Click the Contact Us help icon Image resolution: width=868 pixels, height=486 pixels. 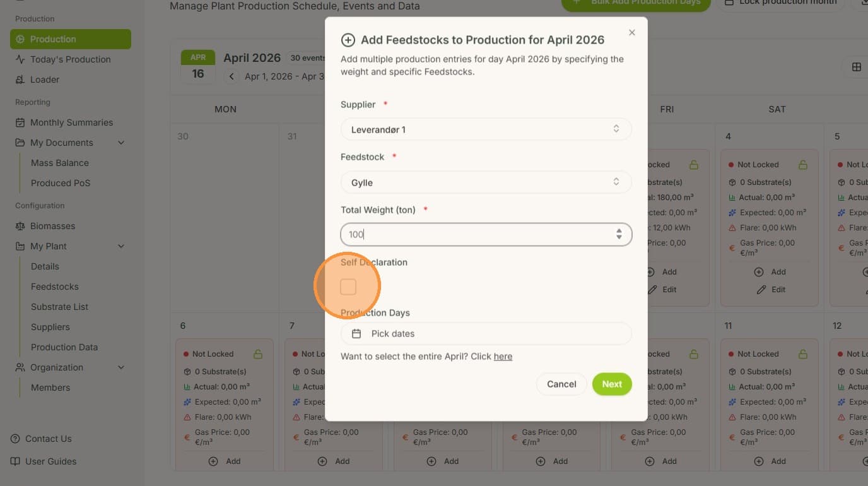tap(15, 439)
